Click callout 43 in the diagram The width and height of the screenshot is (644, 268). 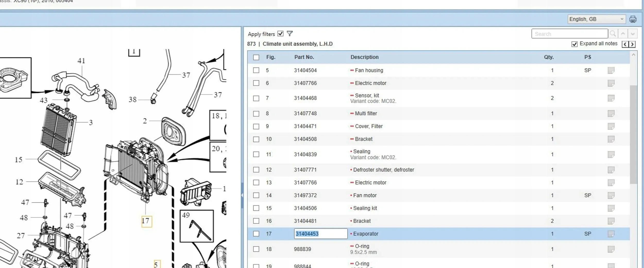click(x=44, y=100)
